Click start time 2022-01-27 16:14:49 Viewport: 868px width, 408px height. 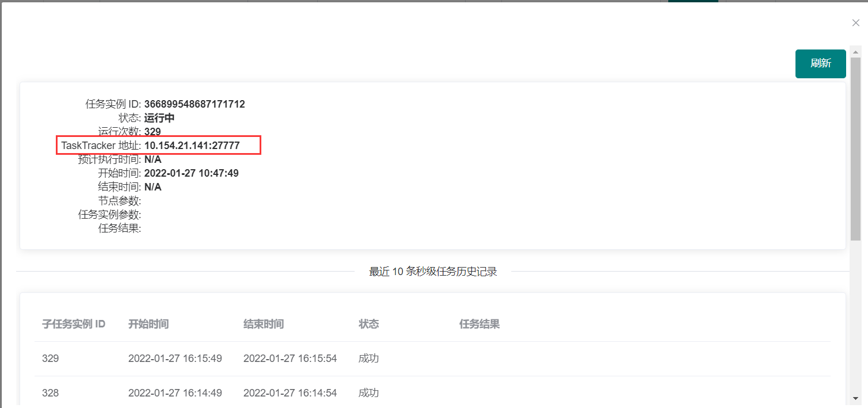[x=175, y=393]
